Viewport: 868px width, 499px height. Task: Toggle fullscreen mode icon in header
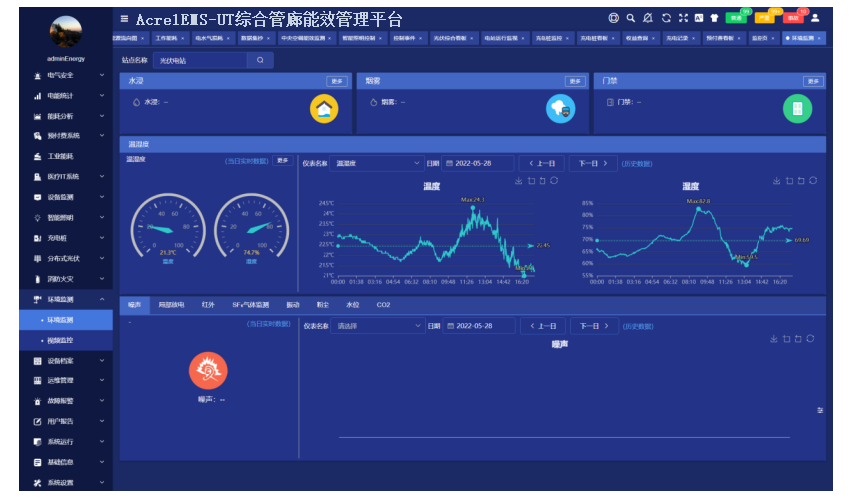(x=683, y=18)
